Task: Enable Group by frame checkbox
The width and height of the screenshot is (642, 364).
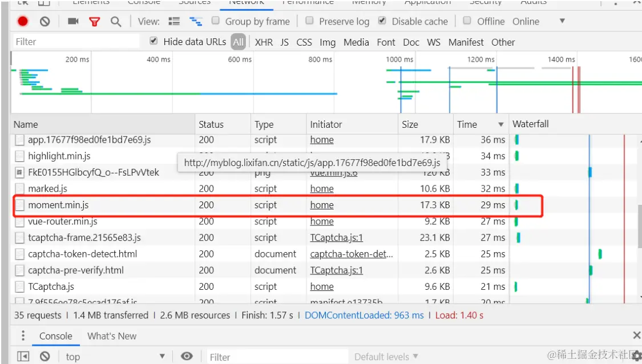Action: click(x=216, y=21)
